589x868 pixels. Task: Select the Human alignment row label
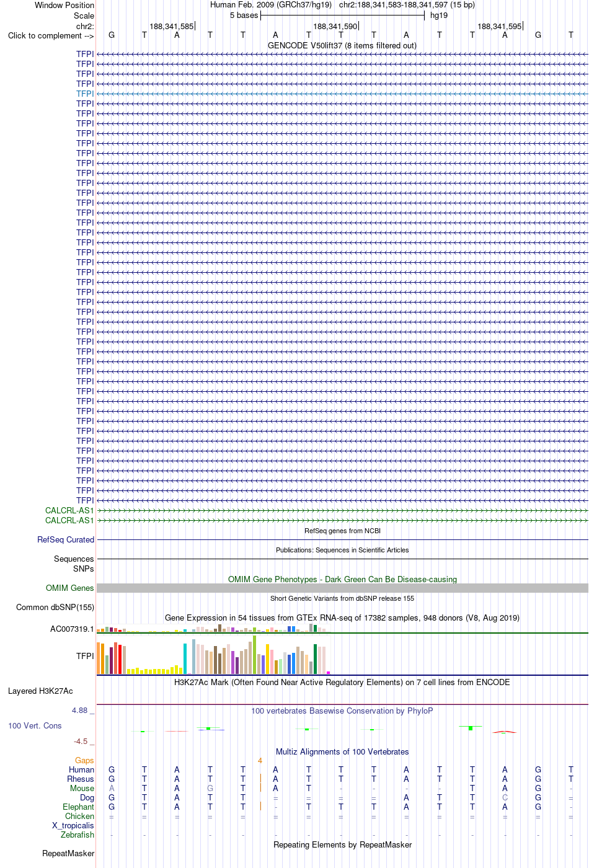[x=81, y=769]
